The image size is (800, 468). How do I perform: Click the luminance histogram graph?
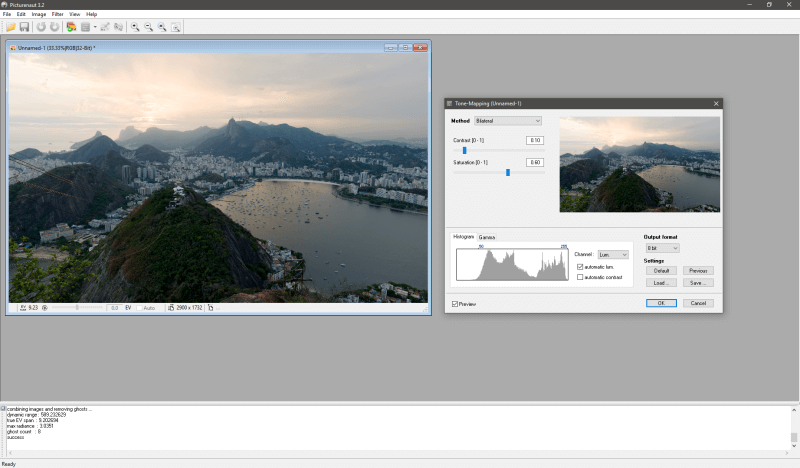512,264
